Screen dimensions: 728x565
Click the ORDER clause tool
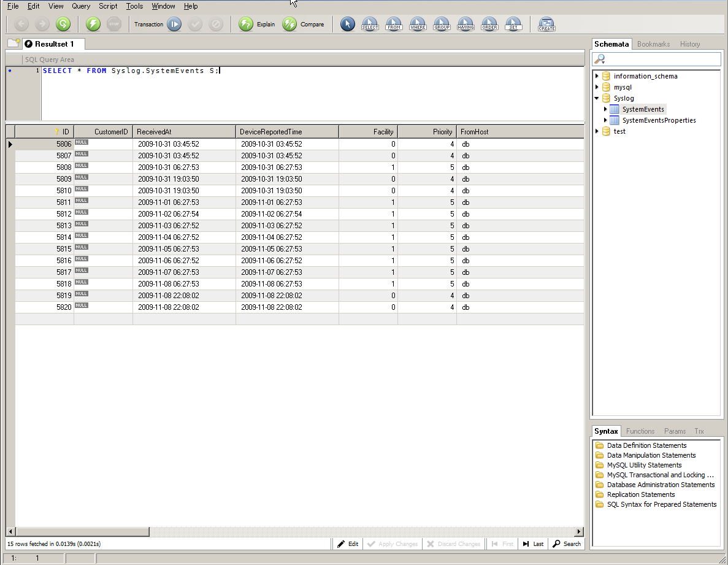tap(489, 24)
